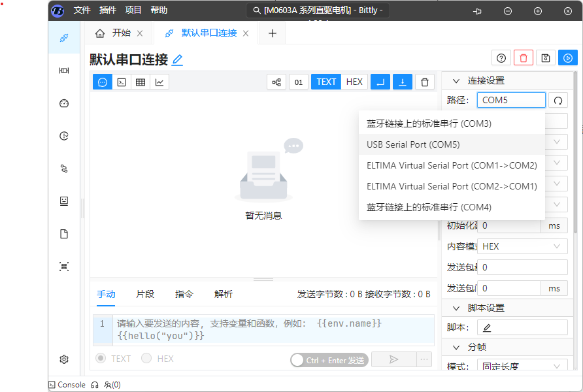Click the start connection play button
Viewport: 583px width, 392px height.
(x=568, y=58)
